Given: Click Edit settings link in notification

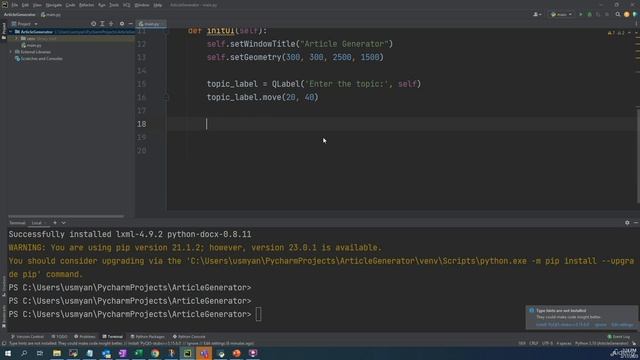Looking at the screenshot, I should (622, 325).
